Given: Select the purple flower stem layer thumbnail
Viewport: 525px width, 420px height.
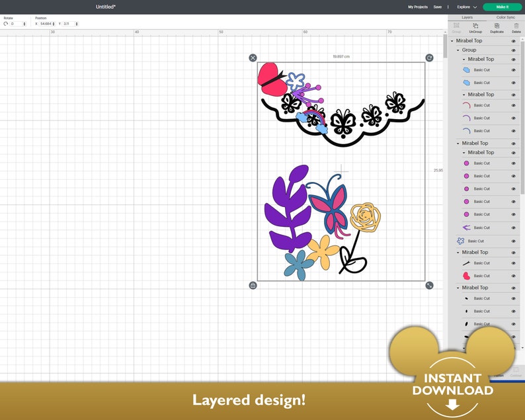Looking at the screenshot, I should tap(466, 228).
